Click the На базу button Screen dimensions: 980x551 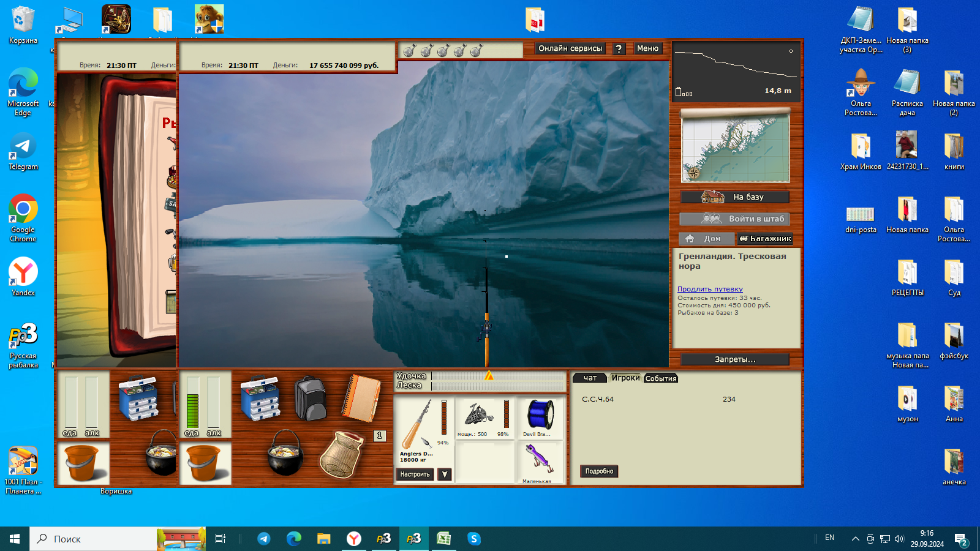pyautogui.click(x=735, y=197)
